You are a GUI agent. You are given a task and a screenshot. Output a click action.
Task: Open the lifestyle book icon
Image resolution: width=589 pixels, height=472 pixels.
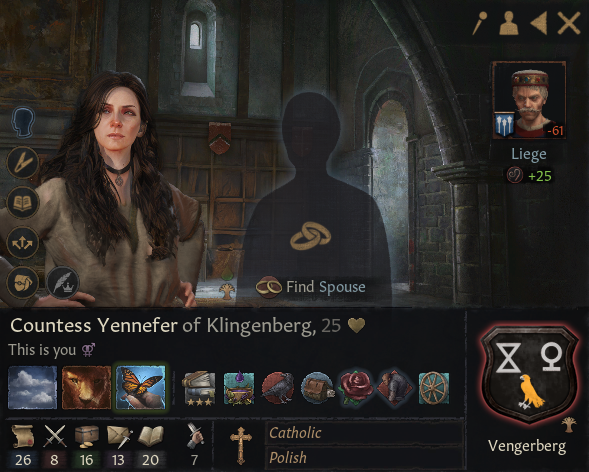23,202
